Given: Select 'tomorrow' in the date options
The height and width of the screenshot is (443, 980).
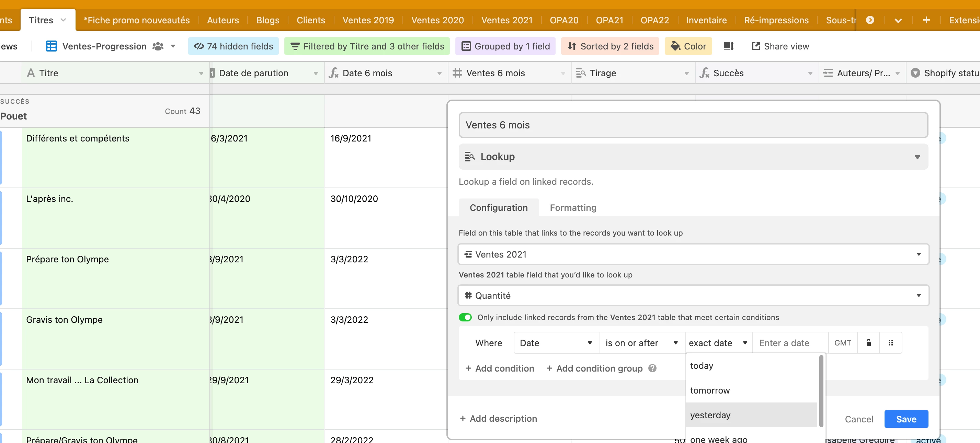Looking at the screenshot, I should tap(752, 390).
